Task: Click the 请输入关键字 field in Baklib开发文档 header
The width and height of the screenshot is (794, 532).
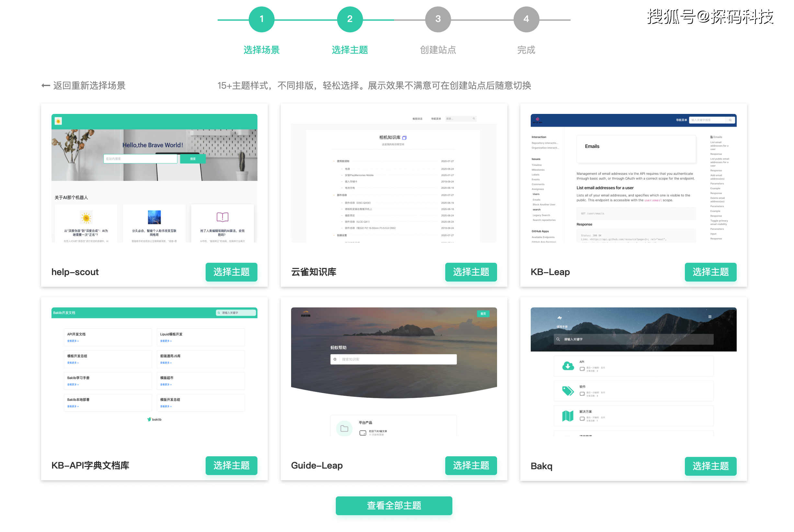Action: [236, 313]
